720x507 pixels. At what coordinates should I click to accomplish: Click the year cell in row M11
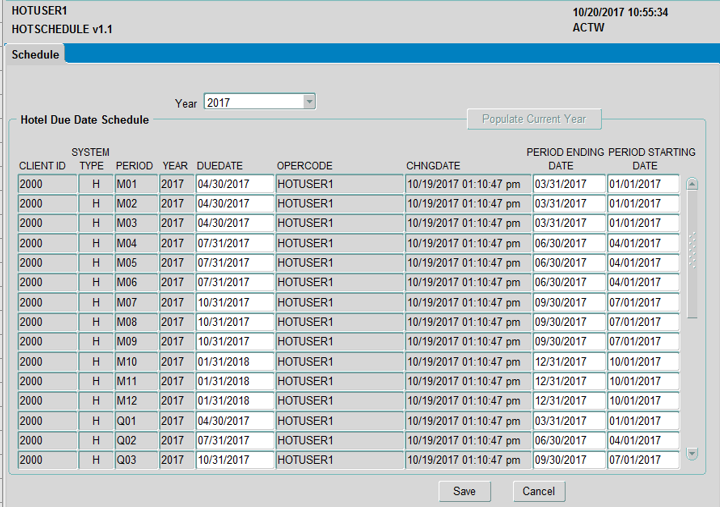click(x=173, y=381)
